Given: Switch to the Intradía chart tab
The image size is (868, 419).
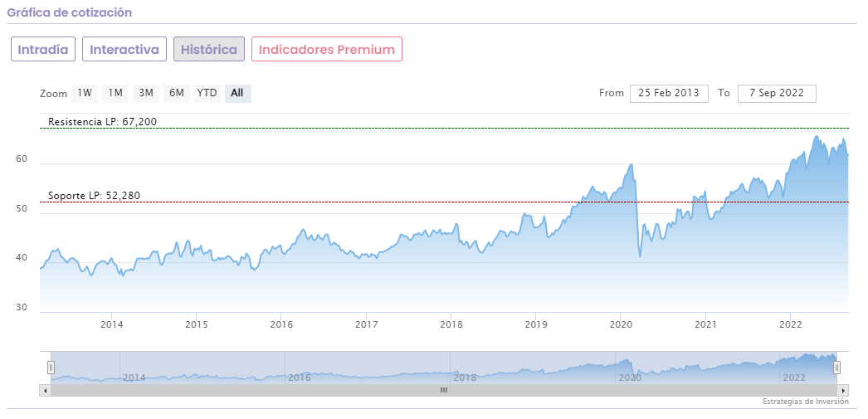Looking at the screenshot, I should pos(43,49).
